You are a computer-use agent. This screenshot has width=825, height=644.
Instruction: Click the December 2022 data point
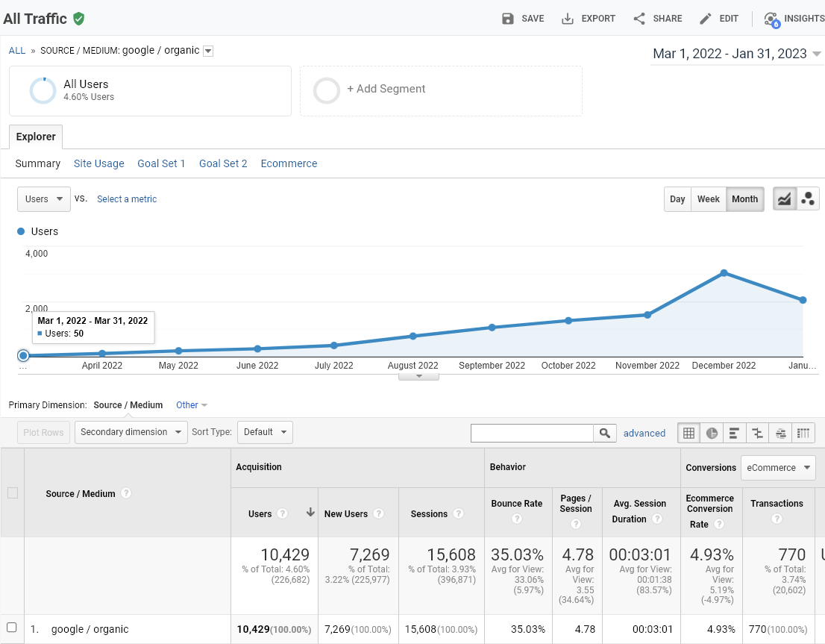[724, 273]
